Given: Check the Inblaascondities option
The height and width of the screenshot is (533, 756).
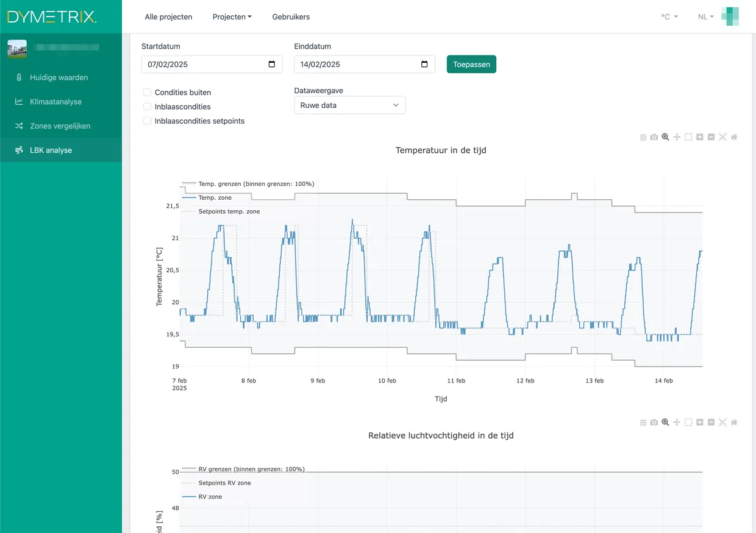Looking at the screenshot, I should coord(147,106).
